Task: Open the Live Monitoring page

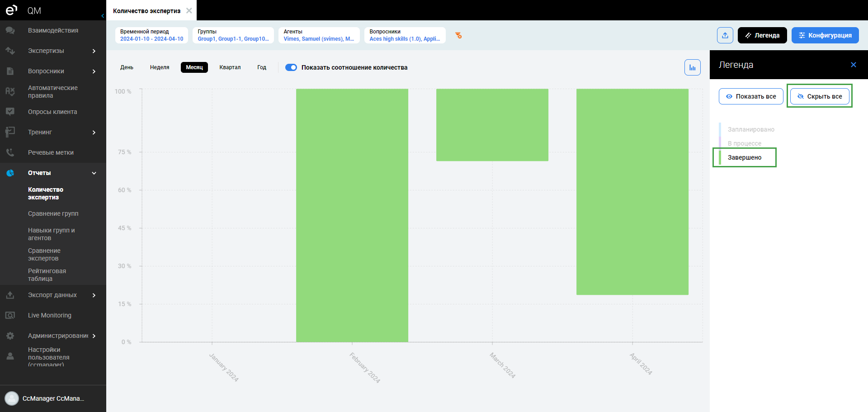Action: click(50, 315)
